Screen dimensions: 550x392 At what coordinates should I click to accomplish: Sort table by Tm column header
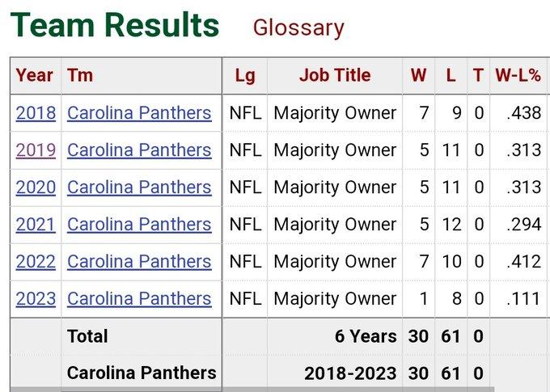(80, 75)
